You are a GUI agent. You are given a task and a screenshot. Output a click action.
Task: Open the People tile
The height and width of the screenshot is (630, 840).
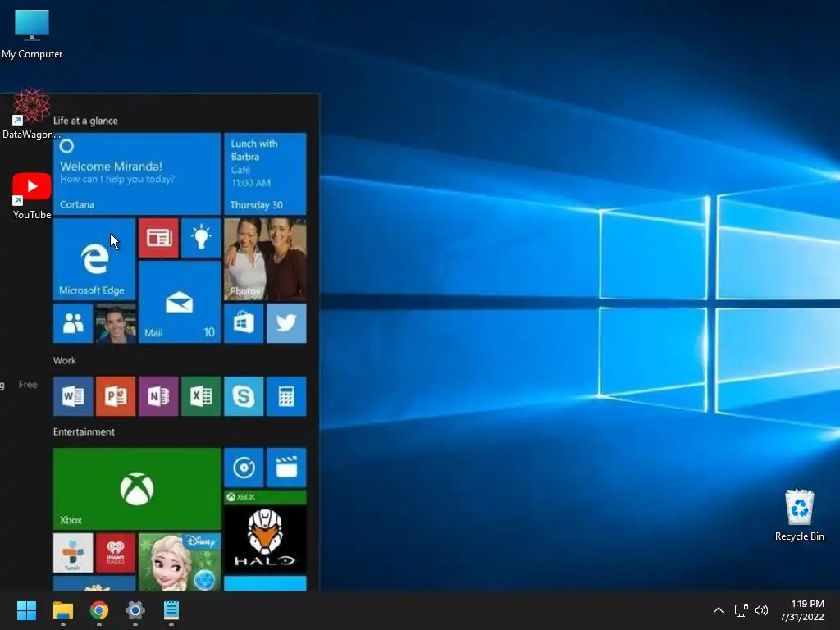coord(73,323)
